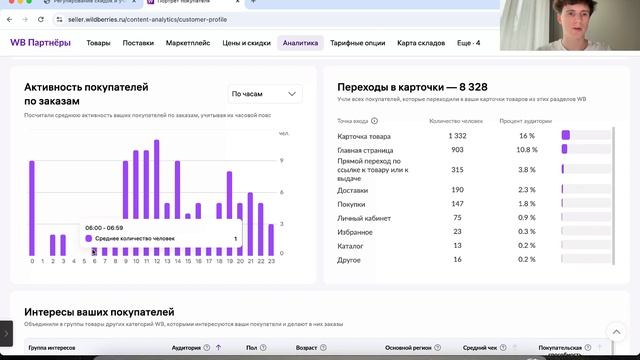Expand the "Еще · 4" menu
The width and height of the screenshot is (640, 360).
pos(468,43)
